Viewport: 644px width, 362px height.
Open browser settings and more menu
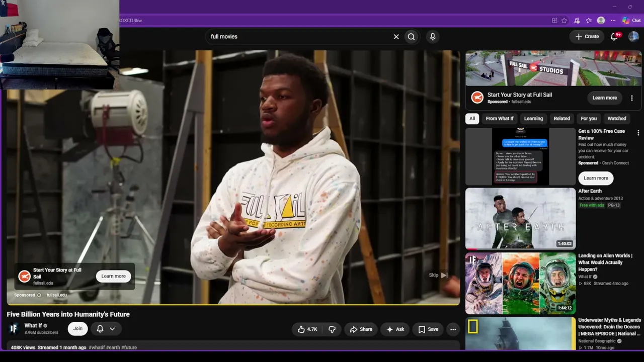(613, 21)
